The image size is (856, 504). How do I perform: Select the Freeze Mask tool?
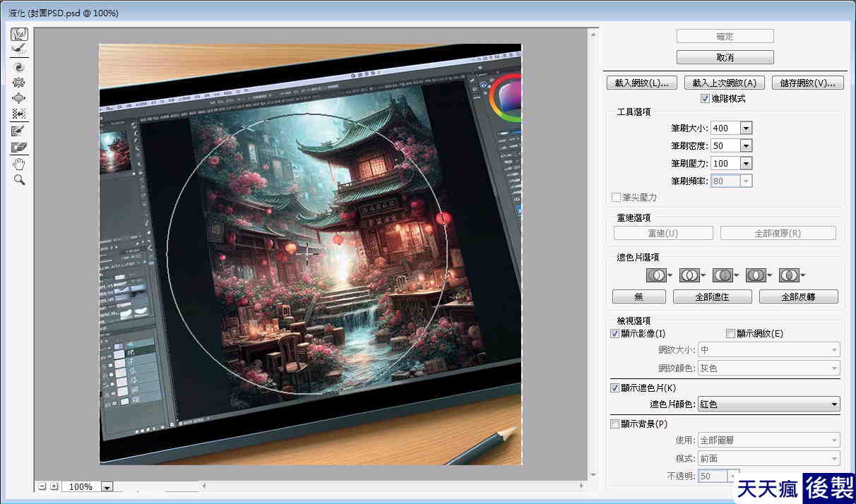point(20,131)
